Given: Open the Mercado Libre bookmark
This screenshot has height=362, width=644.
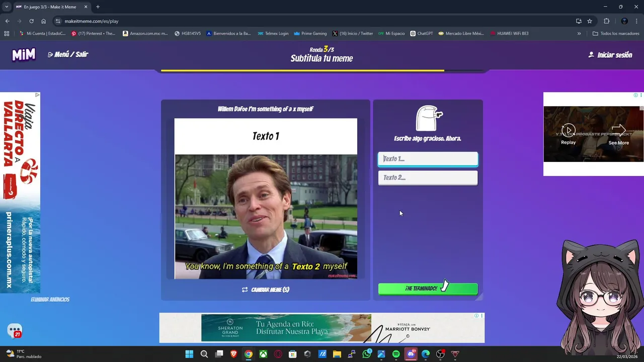Looking at the screenshot, I should pyautogui.click(x=461, y=34).
